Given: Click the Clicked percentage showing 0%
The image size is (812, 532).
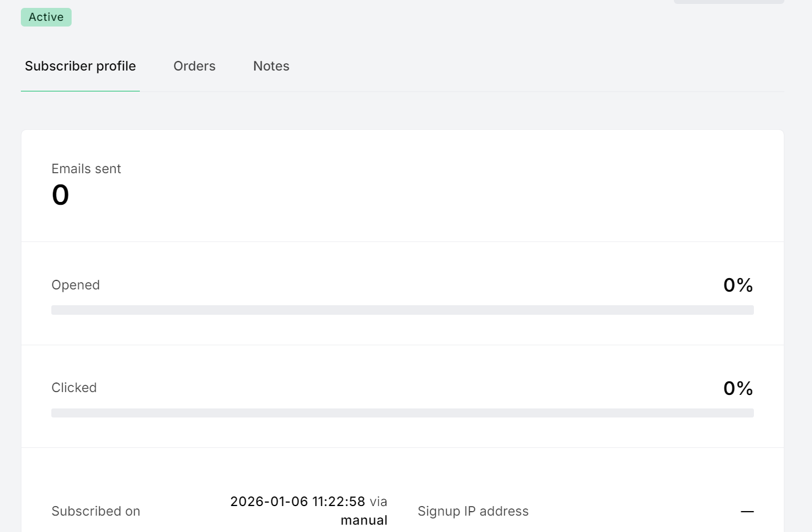Looking at the screenshot, I should click(x=738, y=388).
